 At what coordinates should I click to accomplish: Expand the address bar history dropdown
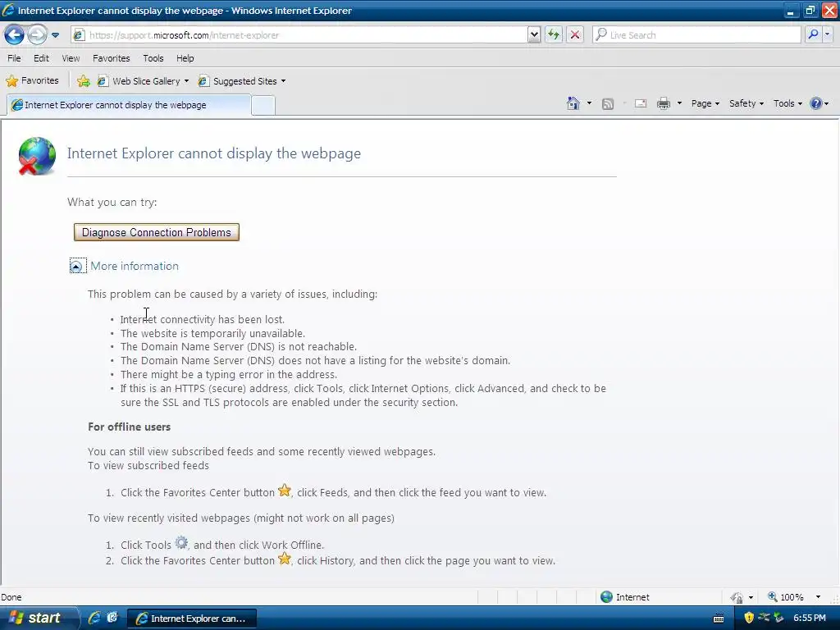pyautogui.click(x=533, y=35)
